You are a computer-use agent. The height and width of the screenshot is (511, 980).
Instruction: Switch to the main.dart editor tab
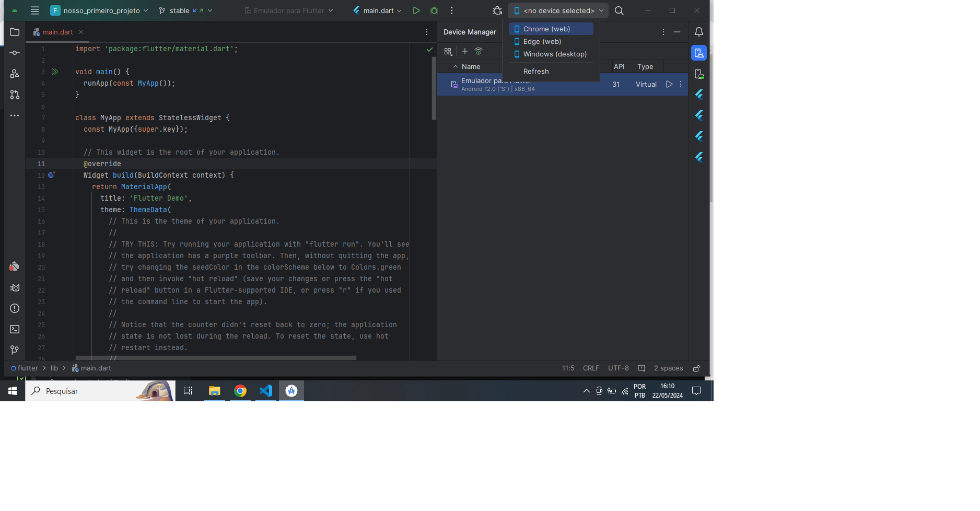(57, 32)
